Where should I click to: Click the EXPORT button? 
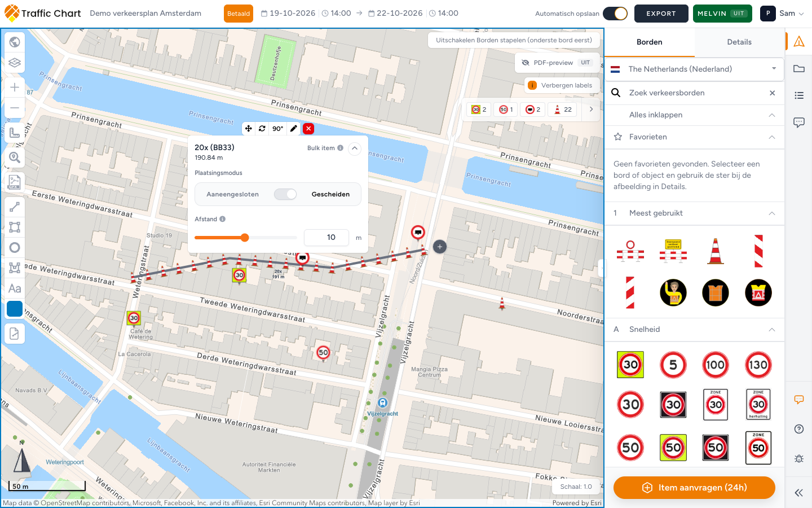[x=661, y=14]
